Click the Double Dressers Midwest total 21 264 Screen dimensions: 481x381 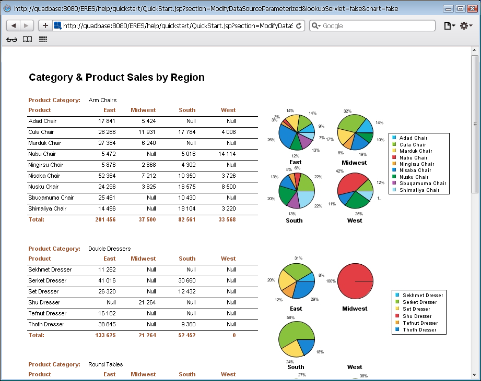[x=147, y=335]
